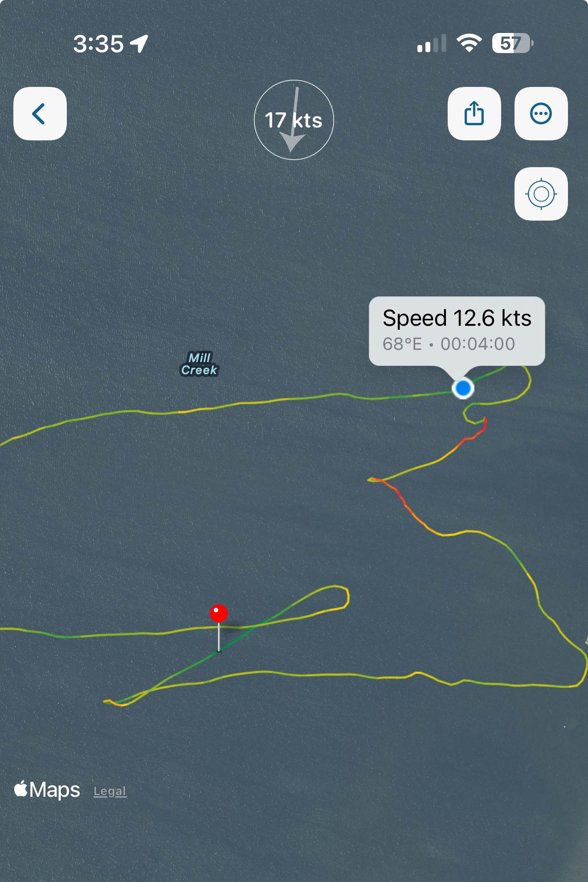Tap the cellular signal bars icon
The height and width of the screenshot is (882, 588).
point(432,43)
